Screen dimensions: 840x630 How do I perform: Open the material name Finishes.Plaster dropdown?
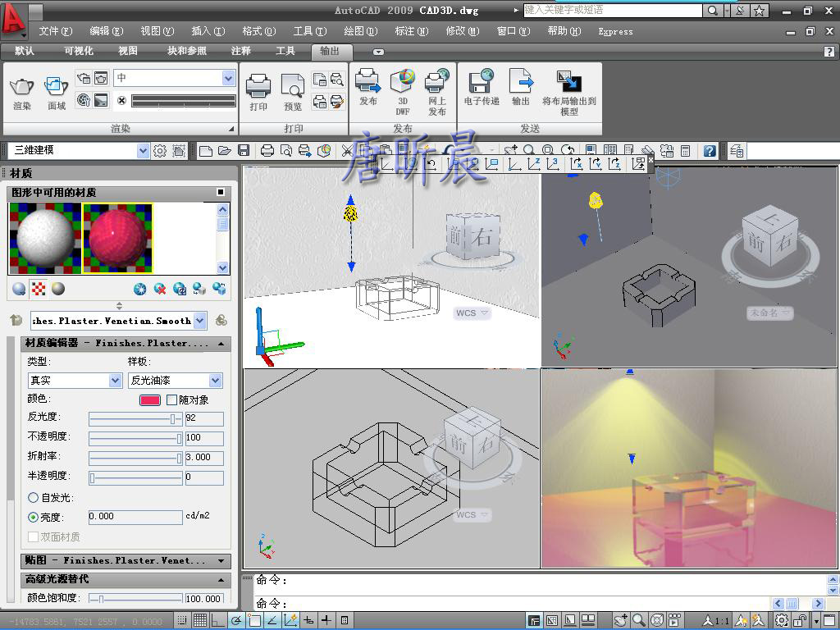coord(199,321)
